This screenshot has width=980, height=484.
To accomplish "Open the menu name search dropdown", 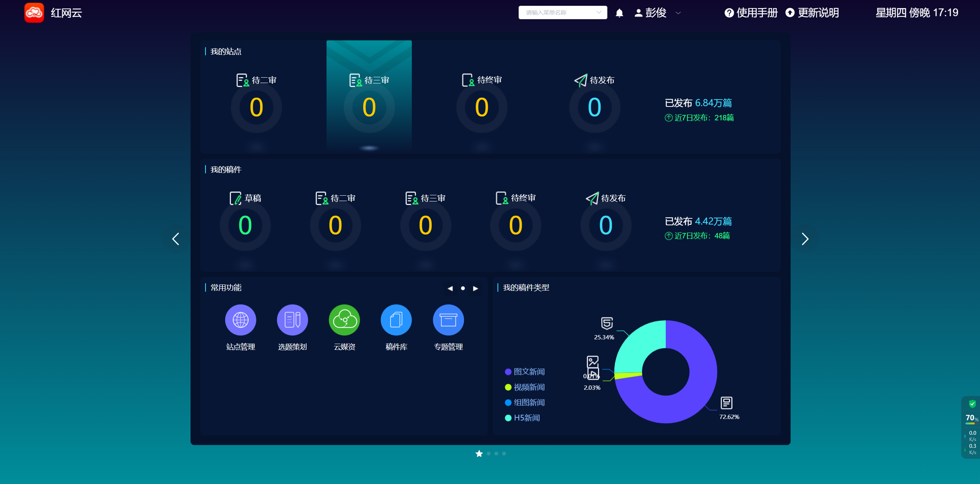I will pos(562,13).
